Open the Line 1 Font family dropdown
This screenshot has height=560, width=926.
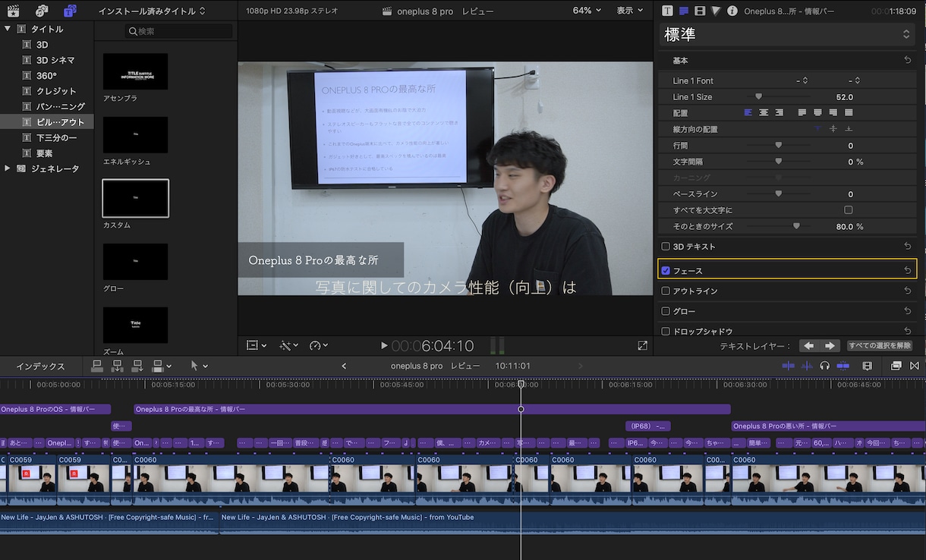(x=802, y=80)
